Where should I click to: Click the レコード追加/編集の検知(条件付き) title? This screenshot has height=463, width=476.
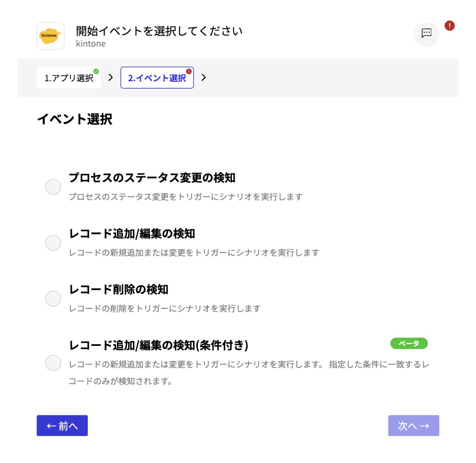click(159, 345)
